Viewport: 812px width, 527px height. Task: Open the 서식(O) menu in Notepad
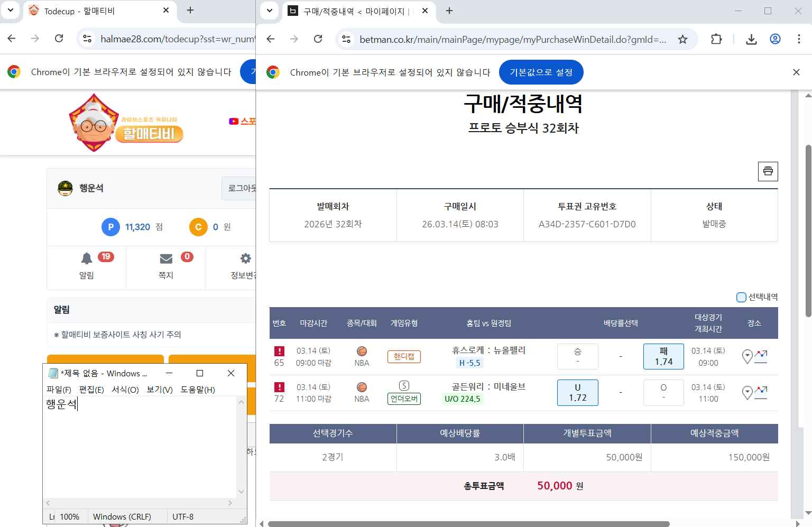tap(125, 390)
